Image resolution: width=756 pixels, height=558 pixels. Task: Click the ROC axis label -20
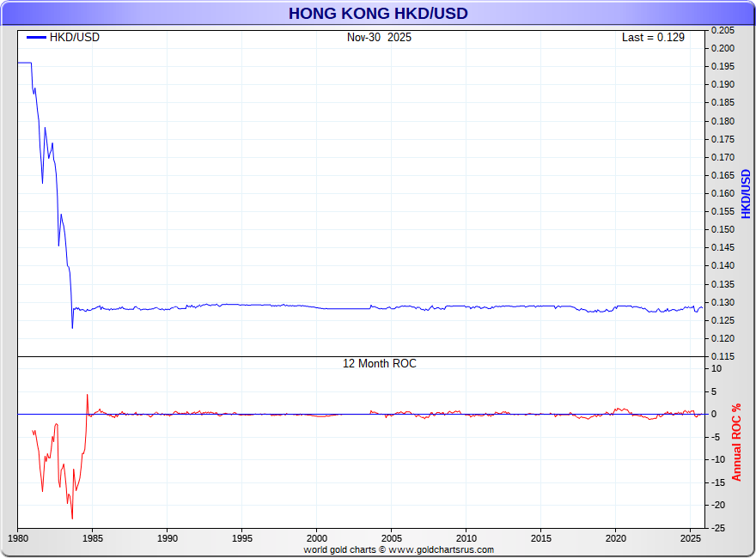[718, 505]
